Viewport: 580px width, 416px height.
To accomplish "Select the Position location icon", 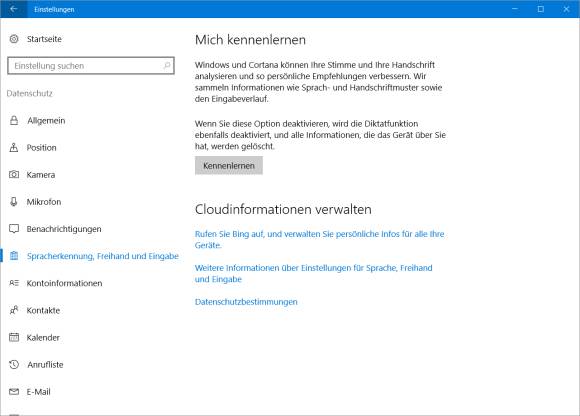I will pos(14,148).
